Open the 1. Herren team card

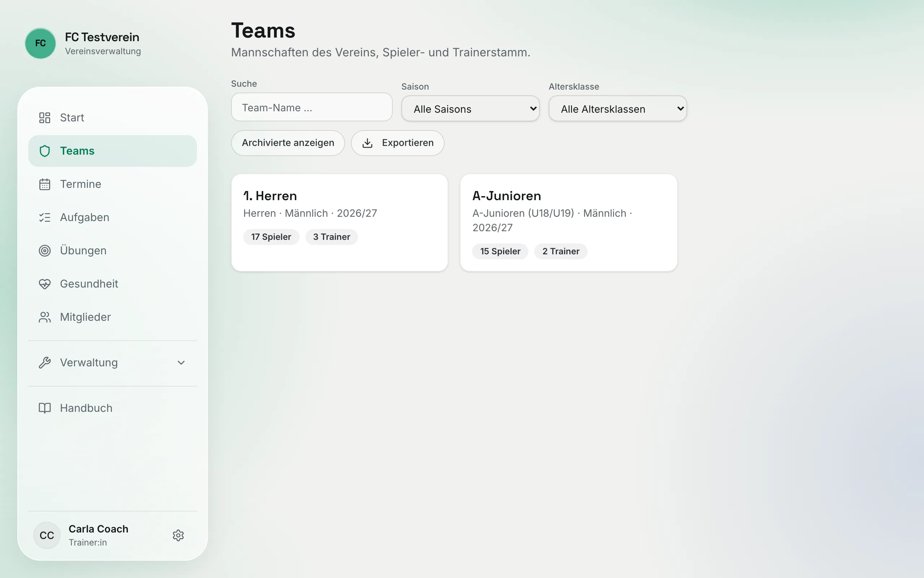point(339,223)
